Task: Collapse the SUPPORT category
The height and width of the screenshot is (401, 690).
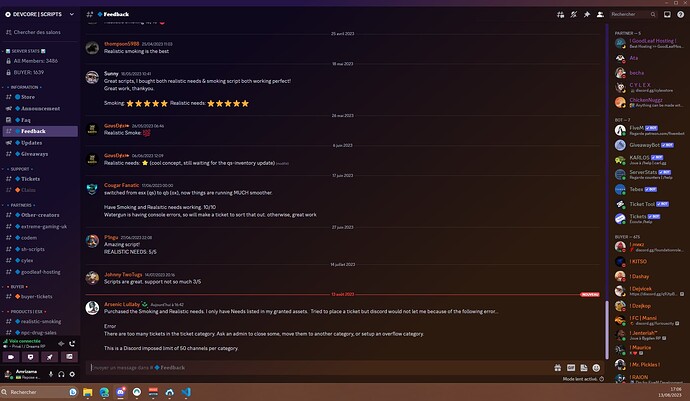Action: (20, 169)
